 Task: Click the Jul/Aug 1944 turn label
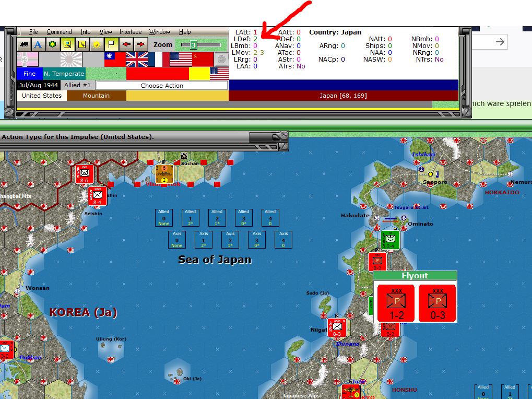38,85
